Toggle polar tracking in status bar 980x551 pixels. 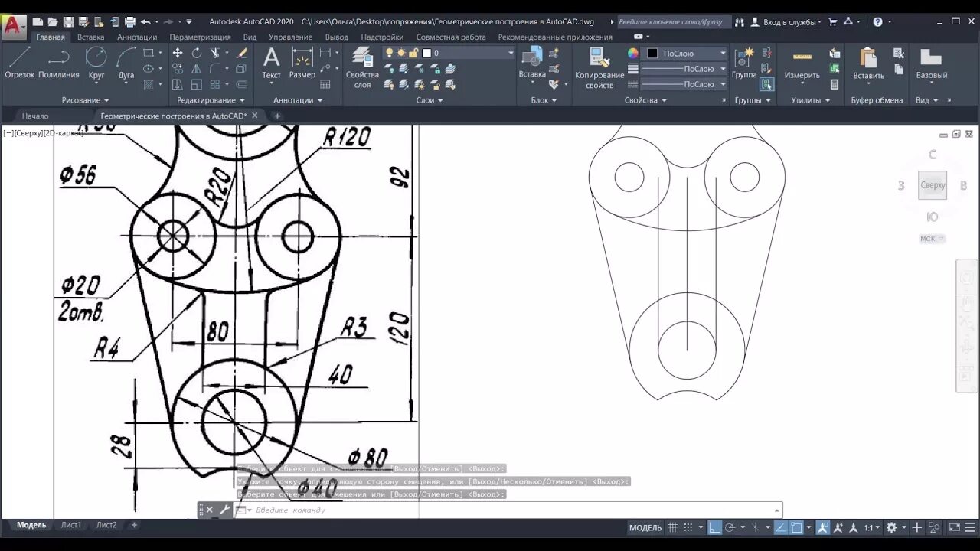click(x=730, y=527)
